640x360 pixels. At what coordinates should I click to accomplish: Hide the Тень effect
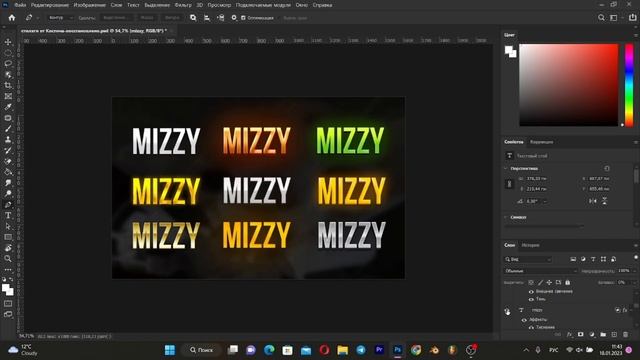[x=531, y=299]
